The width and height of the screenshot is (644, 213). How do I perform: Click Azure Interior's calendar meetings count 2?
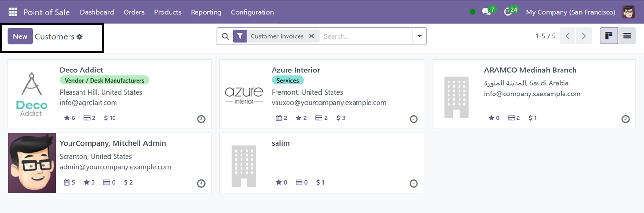coord(281,118)
